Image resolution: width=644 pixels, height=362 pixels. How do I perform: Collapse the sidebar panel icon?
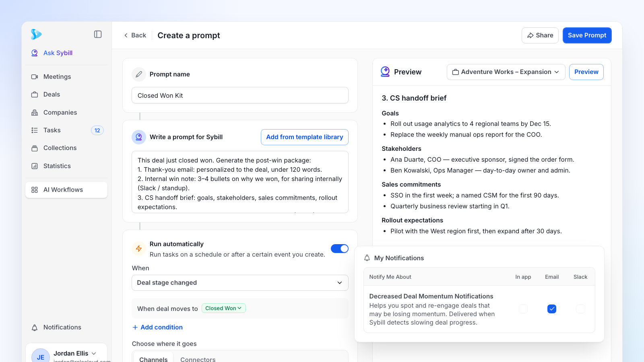pos(98,34)
